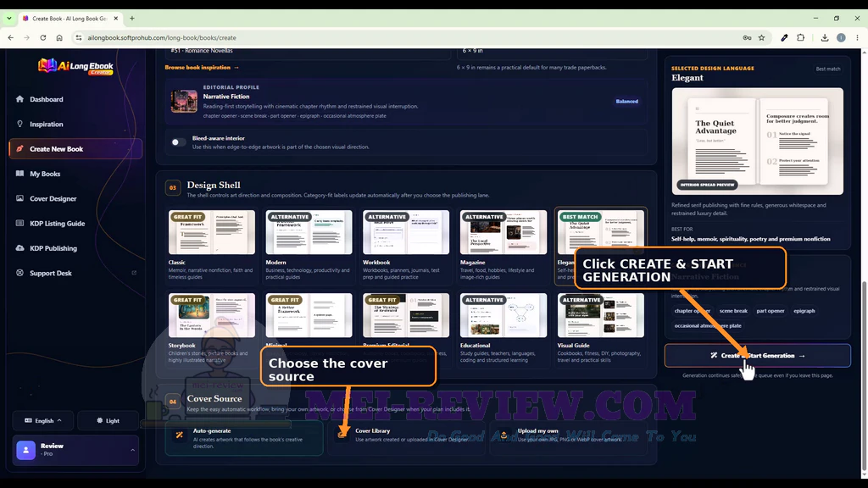Image resolution: width=868 pixels, height=488 pixels.
Task: Select the Visual Guide design shell
Action: 601,328
